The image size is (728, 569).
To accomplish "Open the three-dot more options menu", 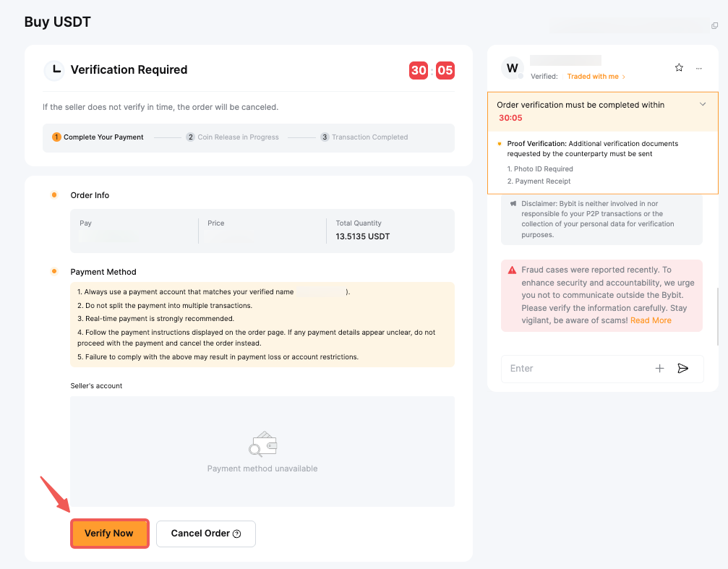I will click(699, 68).
